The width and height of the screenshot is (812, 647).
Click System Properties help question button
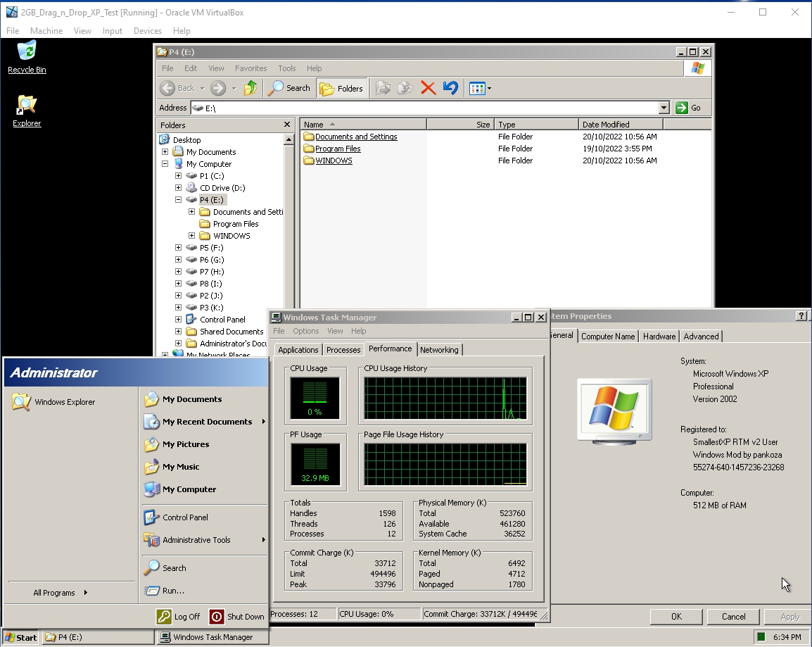(x=801, y=316)
